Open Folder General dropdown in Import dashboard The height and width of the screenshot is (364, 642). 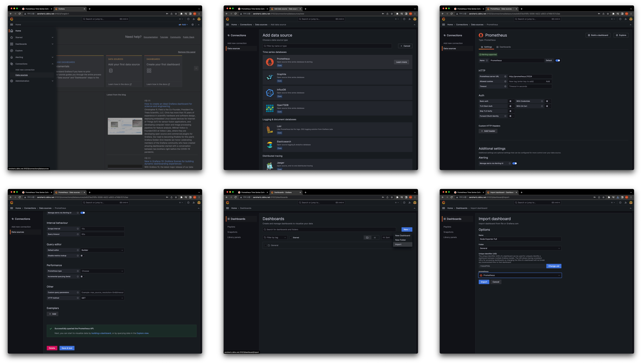[x=520, y=248]
